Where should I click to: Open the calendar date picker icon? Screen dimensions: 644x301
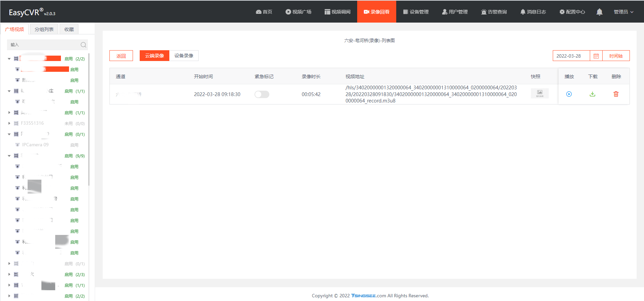pyautogui.click(x=596, y=56)
